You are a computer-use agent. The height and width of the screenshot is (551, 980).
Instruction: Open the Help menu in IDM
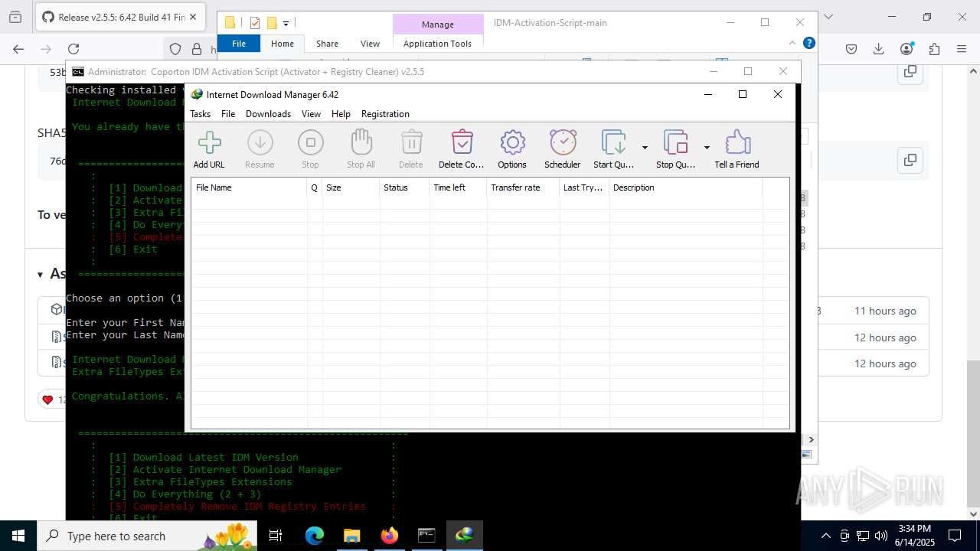(341, 114)
